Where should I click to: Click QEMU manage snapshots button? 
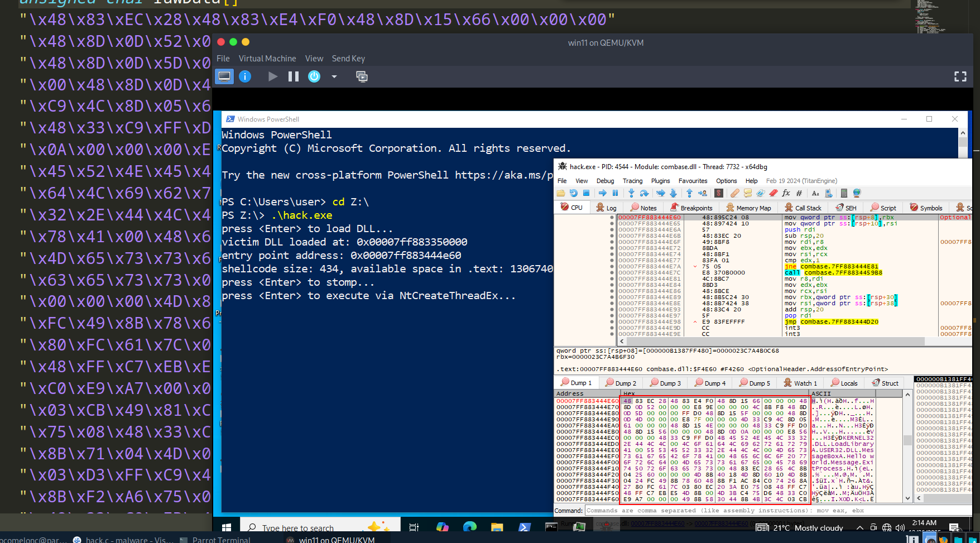point(362,76)
